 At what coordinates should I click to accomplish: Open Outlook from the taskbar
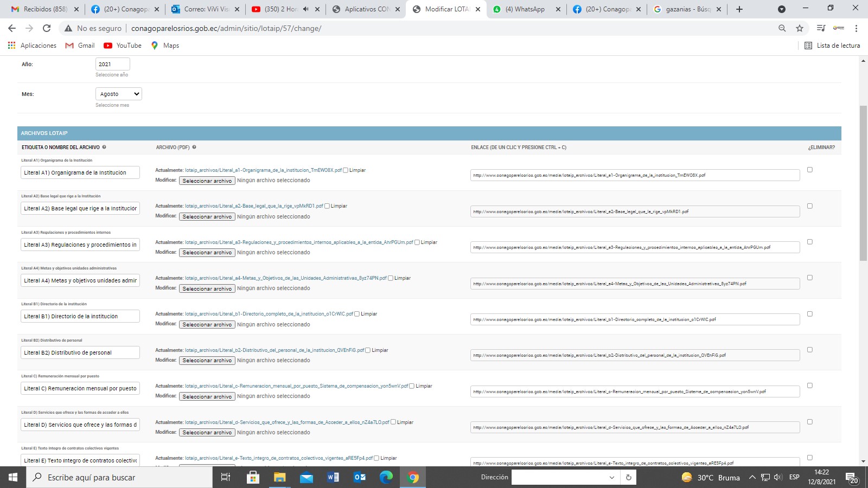pyautogui.click(x=360, y=477)
